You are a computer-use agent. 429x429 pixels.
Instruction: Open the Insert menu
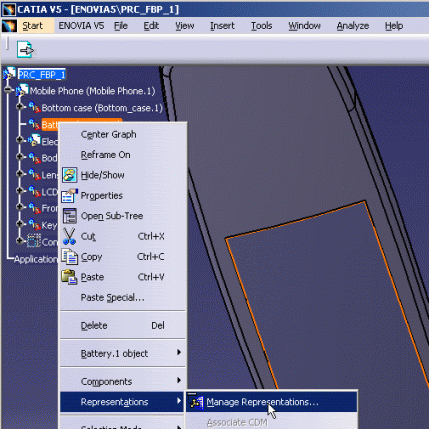click(x=222, y=26)
